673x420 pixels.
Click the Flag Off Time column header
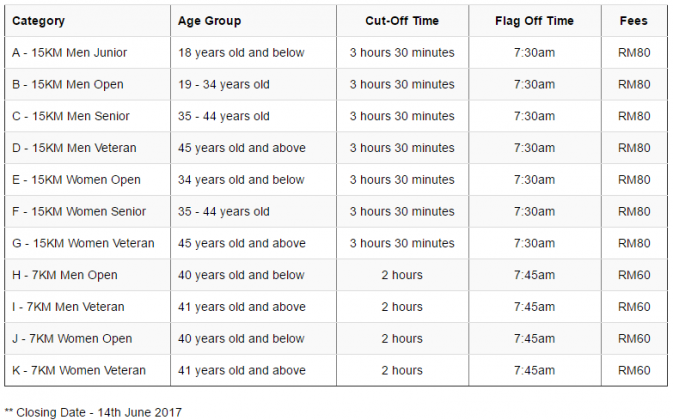tap(534, 21)
